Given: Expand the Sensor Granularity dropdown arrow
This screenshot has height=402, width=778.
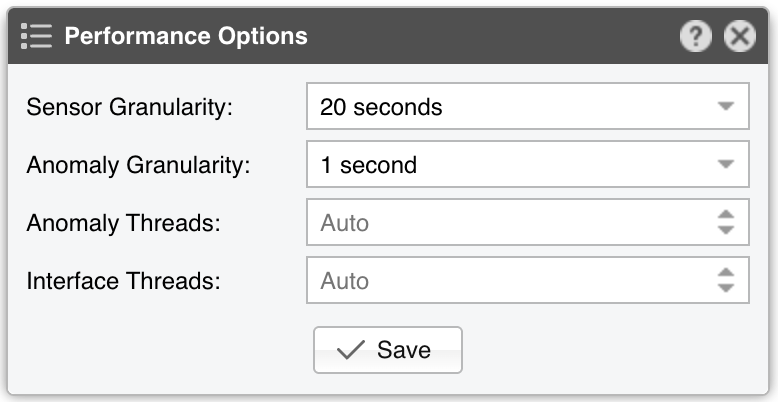Looking at the screenshot, I should pos(726,107).
